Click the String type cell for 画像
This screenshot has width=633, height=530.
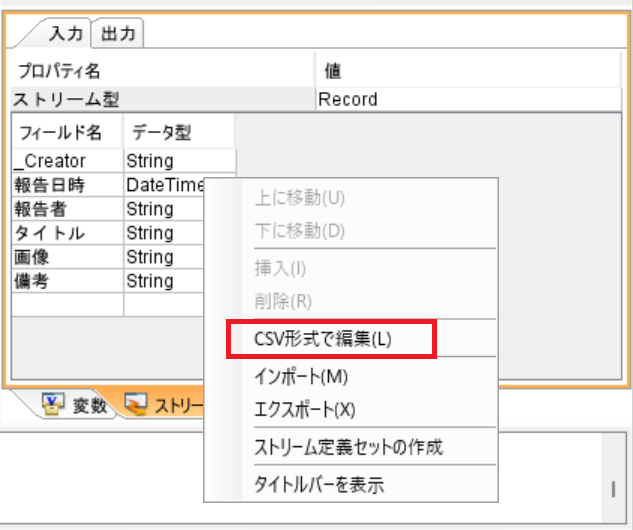(150, 257)
